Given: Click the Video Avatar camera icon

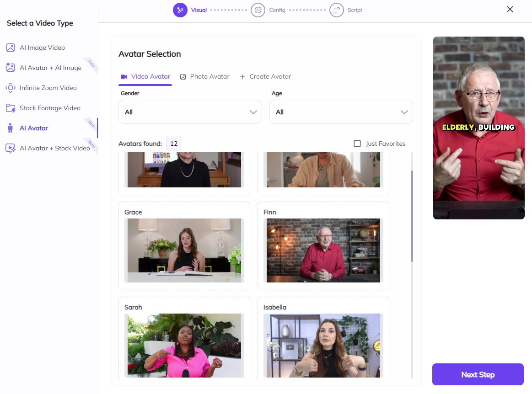Looking at the screenshot, I should tap(124, 77).
